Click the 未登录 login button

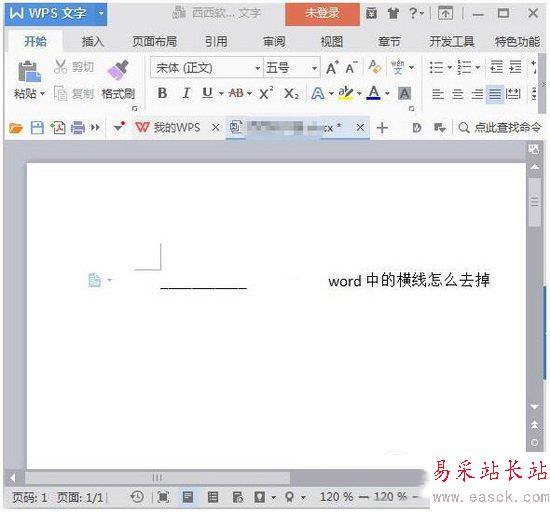pyautogui.click(x=322, y=14)
